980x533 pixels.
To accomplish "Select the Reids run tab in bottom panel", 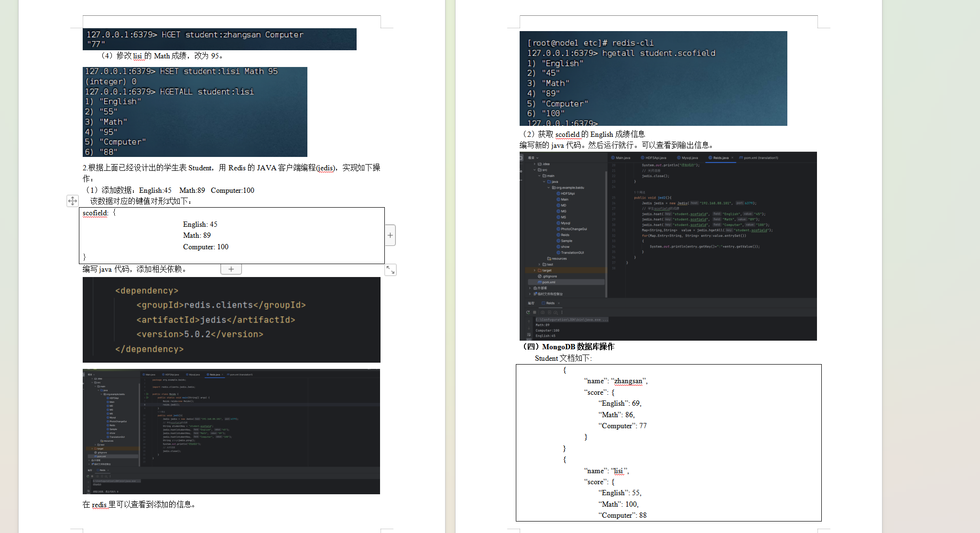I will (x=550, y=303).
